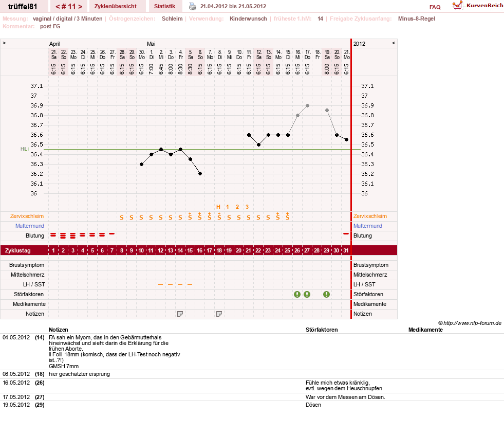Click the S+ mucus symbol on day 15
The width and height of the screenshot is (504, 435).
tap(190, 216)
